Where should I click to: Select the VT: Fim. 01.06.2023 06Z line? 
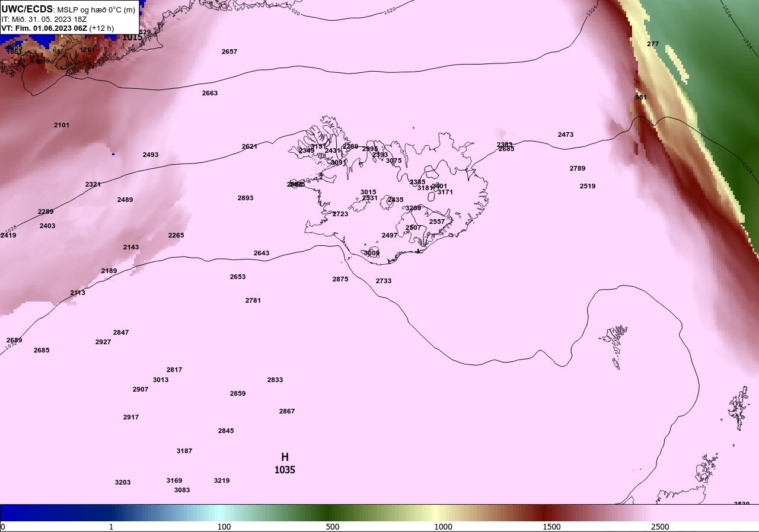pos(58,28)
